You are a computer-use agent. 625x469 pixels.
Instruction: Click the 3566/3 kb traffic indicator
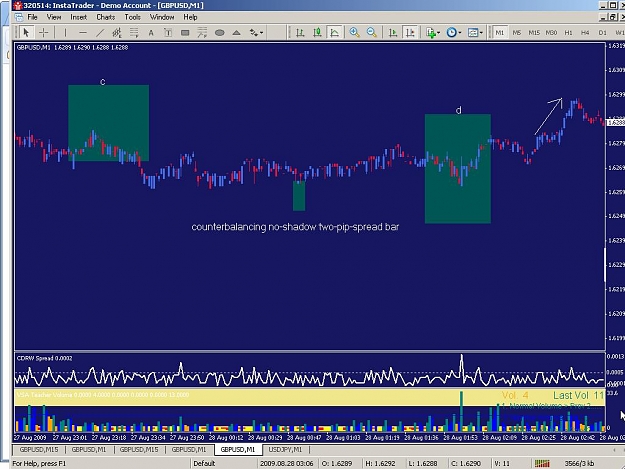(579, 463)
